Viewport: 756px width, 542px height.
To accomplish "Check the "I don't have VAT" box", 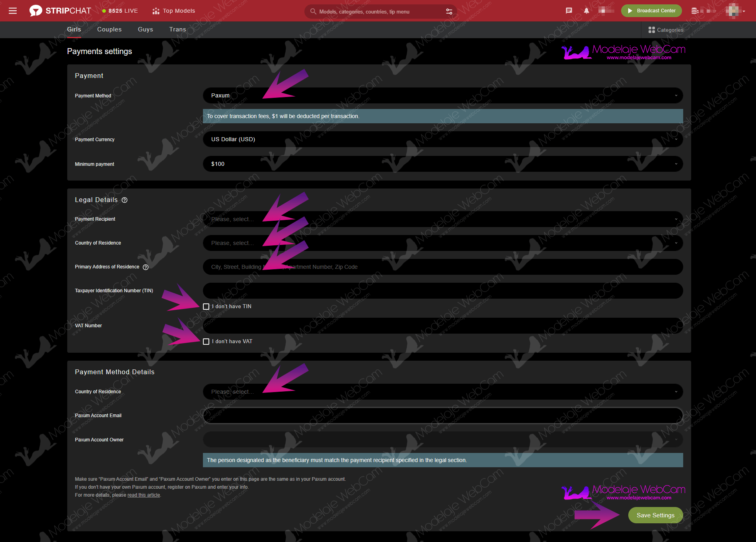I will click(206, 342).
